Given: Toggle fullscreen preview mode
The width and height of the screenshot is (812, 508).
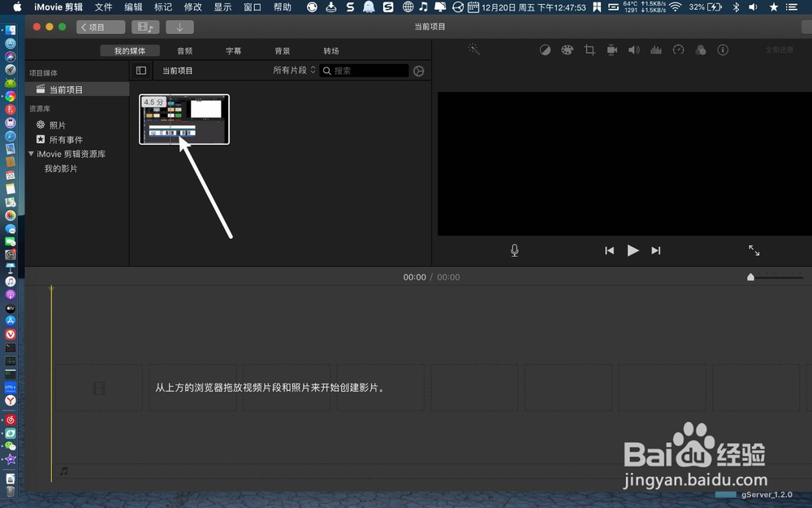Looking at the screenshot, I should point(754,250).
